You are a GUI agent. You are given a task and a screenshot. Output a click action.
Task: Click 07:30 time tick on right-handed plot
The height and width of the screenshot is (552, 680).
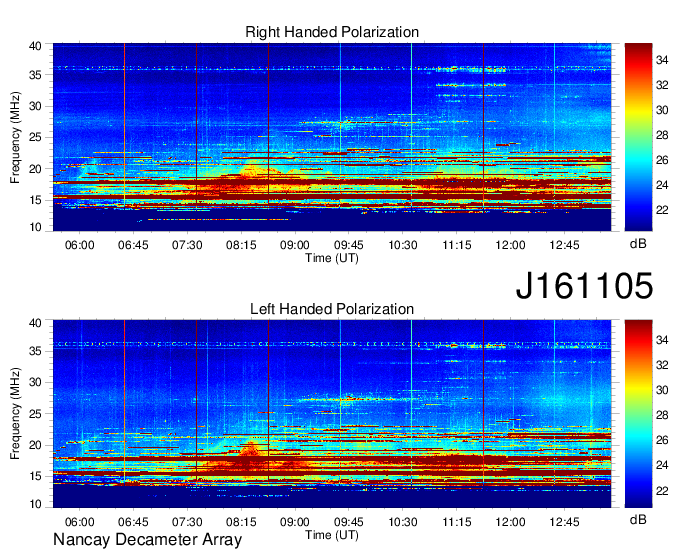click(187, 245)
